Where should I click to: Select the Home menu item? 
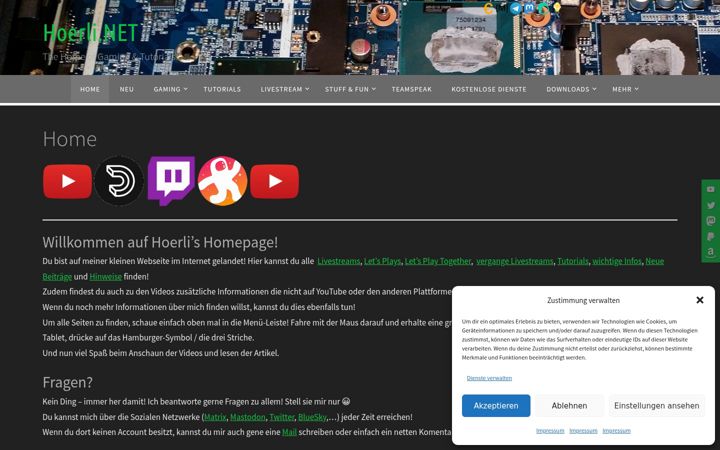[x=90, y=89]
